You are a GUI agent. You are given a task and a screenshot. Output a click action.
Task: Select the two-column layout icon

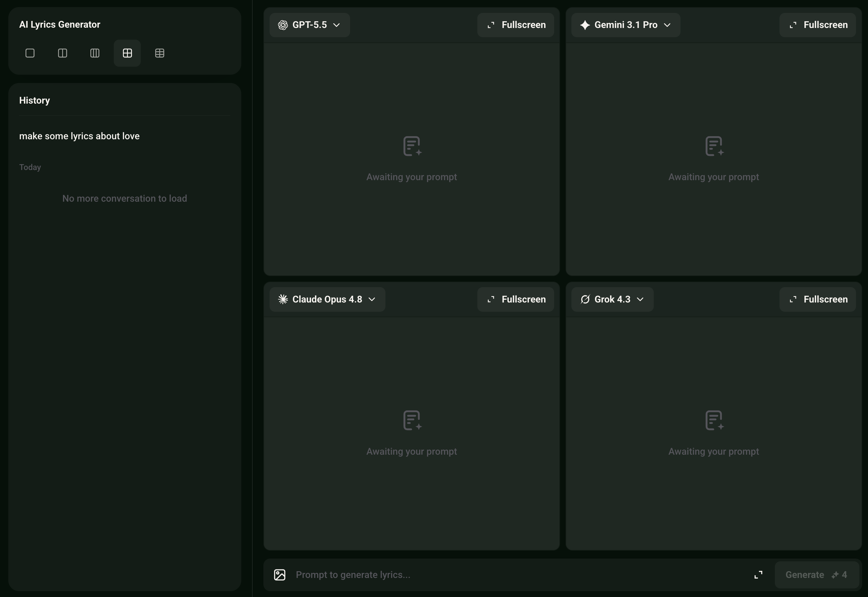[62, 53]
